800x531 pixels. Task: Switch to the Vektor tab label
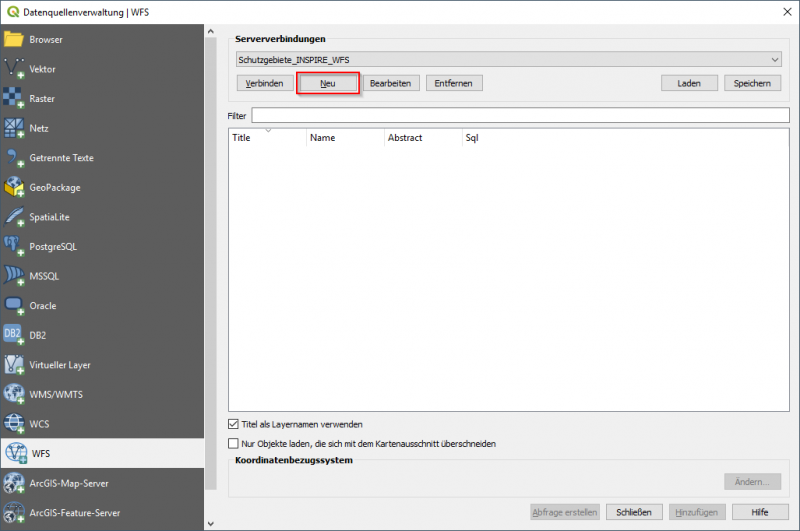42,69
